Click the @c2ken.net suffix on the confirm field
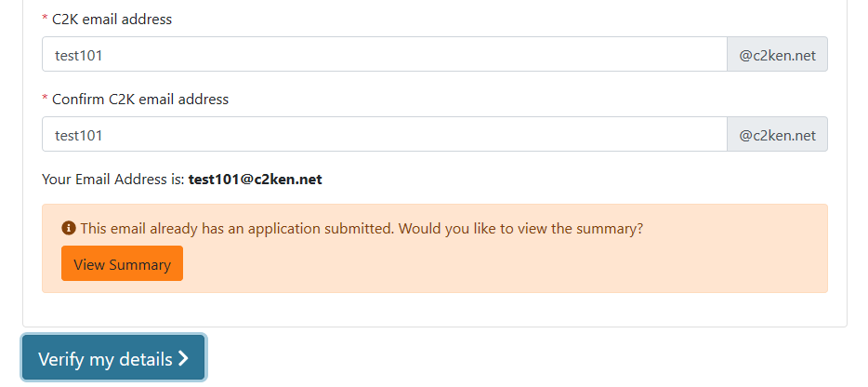 coord(777,134)
